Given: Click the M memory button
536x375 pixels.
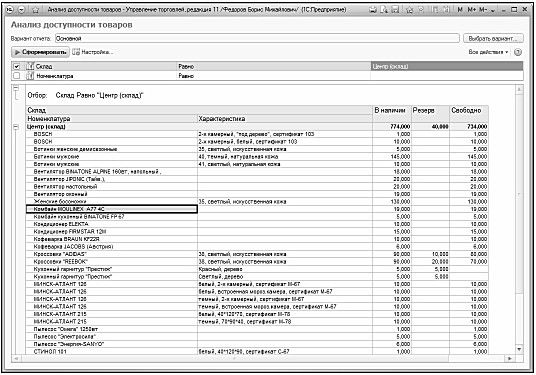Looking at the screenshot, I should 460,10.
